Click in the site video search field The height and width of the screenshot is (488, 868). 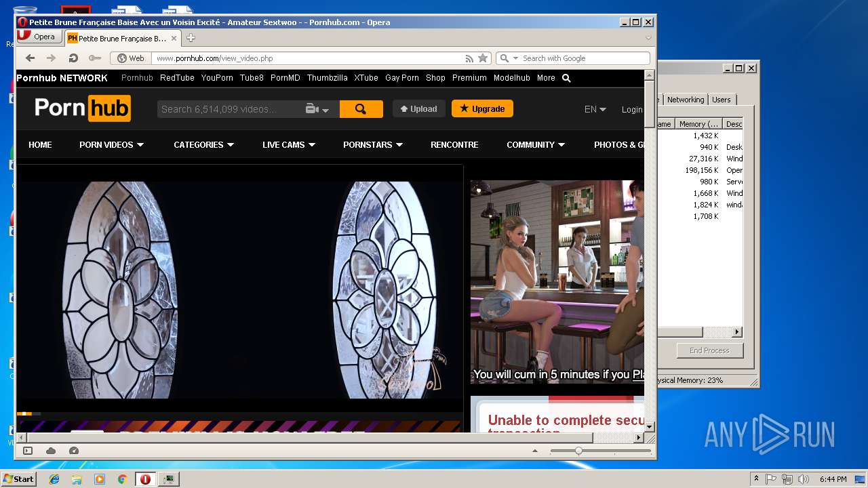(x=231, y=109)
